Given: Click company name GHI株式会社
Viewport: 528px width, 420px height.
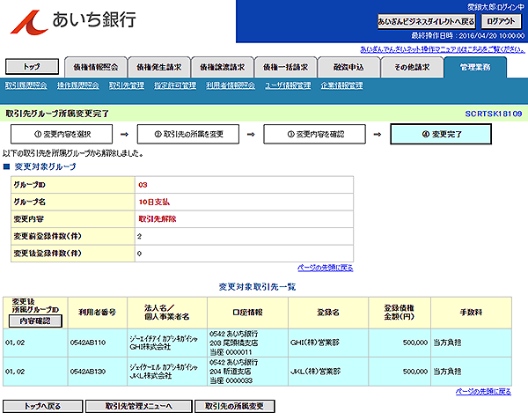Looking at the screenshot, I should 150,347.
